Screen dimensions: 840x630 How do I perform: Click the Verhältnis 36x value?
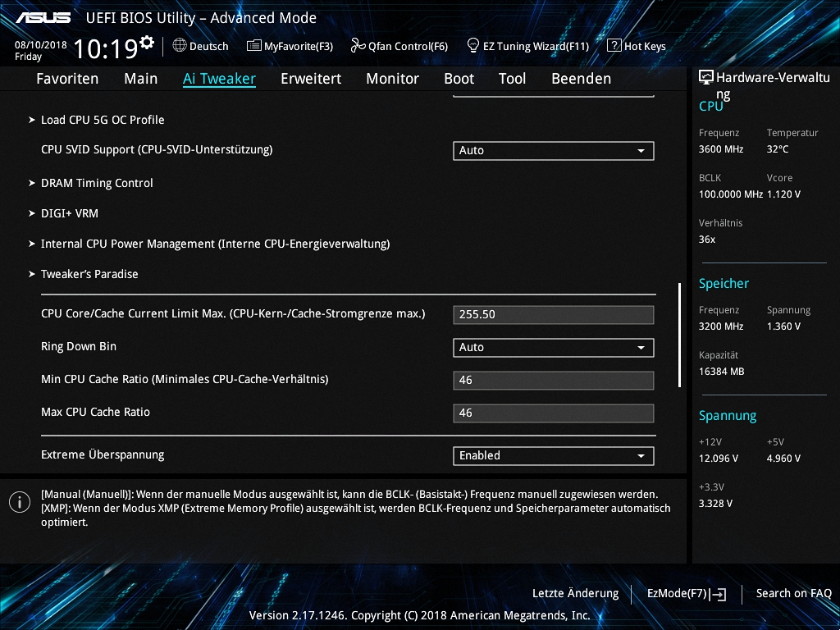pyautogui.click(x=707, y=240)
